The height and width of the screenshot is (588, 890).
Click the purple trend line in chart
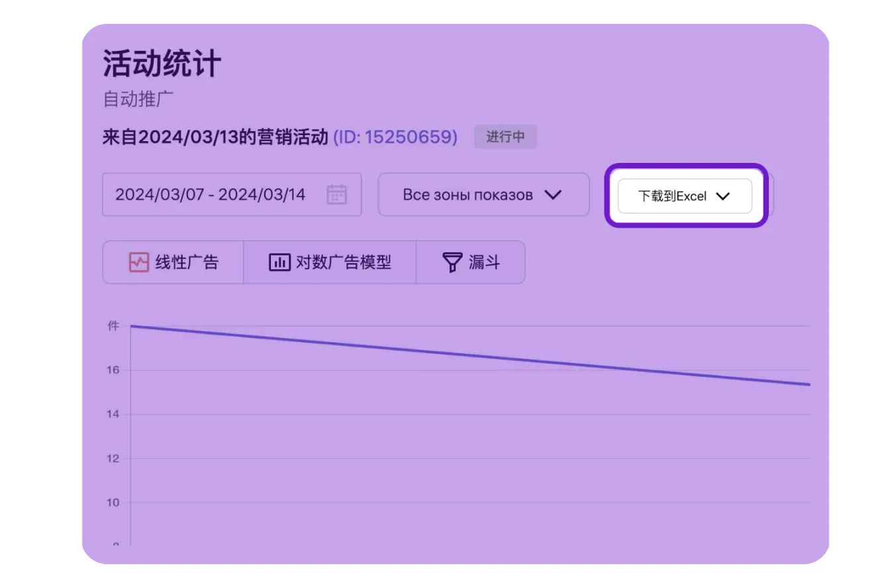[x=470, y=355]
